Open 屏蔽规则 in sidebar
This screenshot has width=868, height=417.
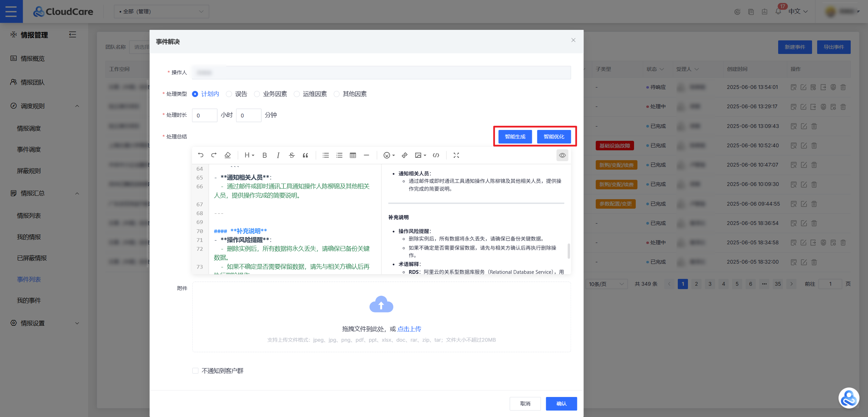coord(29,171)
